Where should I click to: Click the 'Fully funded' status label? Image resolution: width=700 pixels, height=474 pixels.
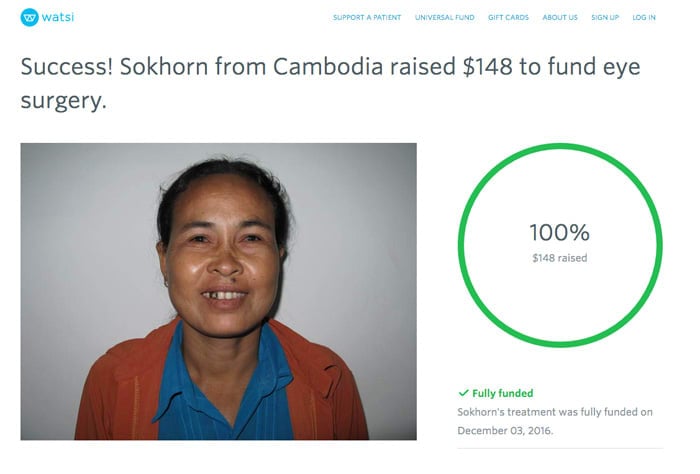(502, 393)
